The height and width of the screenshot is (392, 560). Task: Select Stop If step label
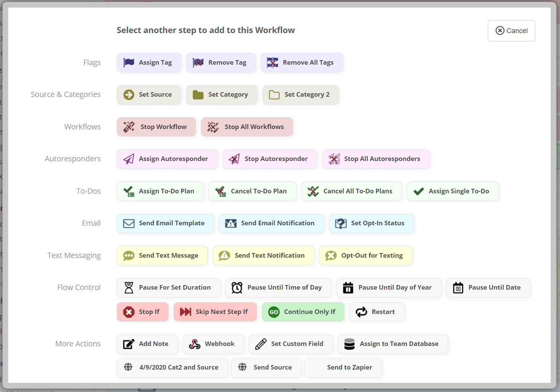coord(149,312)
